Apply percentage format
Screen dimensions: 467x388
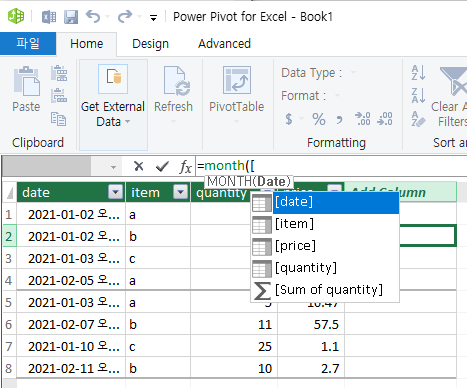(319, 119)
